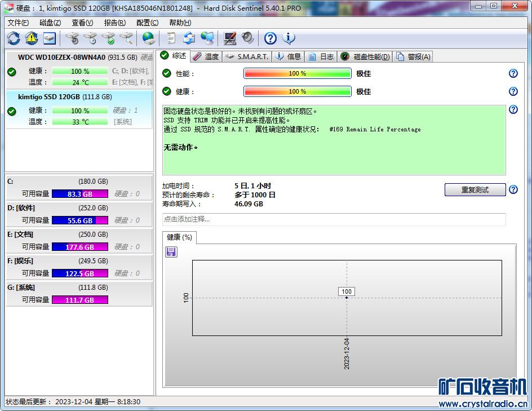The height and width of the screenshot is (411, 532).
Task: Click the help icon next to 重复测试
Action: pyautogui.click(x=513, y=189)
